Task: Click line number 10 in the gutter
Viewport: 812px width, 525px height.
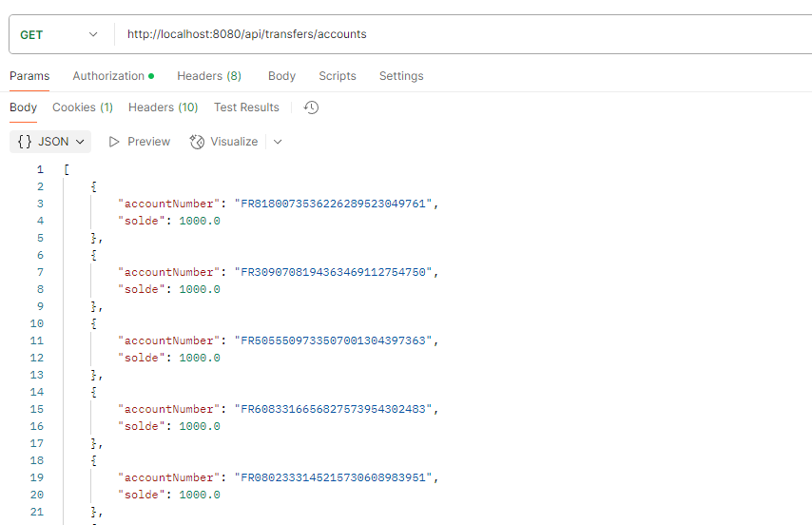Action: 37,323
